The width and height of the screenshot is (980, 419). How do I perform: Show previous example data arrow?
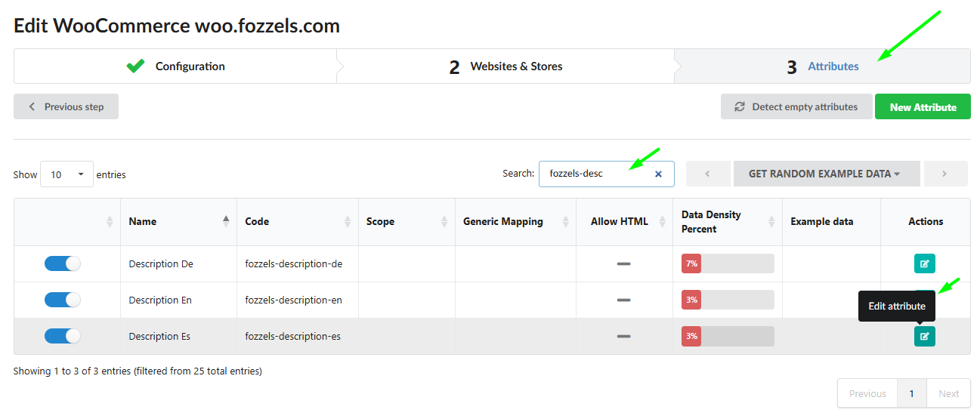click(x=707, y=174)
